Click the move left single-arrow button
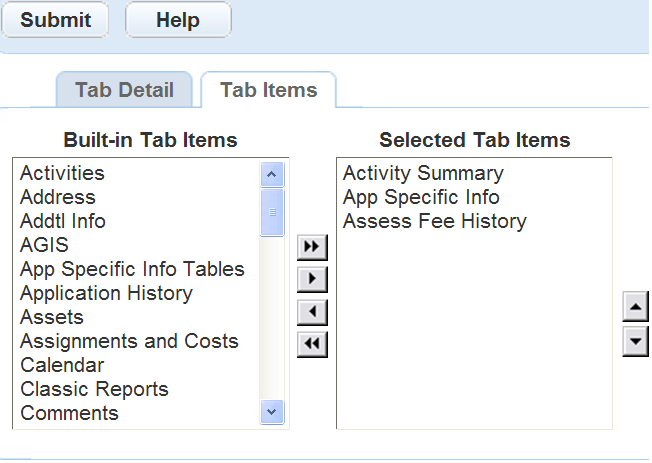Image resolution: width=652 pixels, height=463 pixels. 313,312
